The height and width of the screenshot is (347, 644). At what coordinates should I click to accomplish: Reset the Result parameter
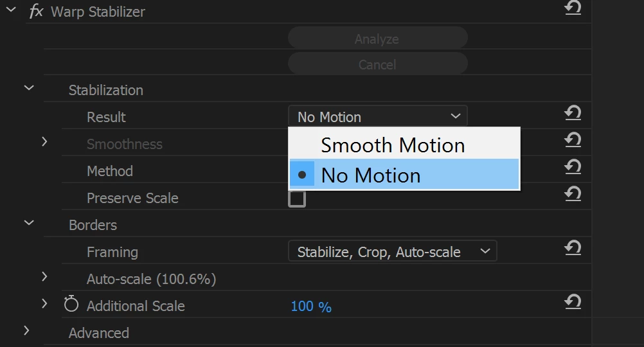[573, 113]
